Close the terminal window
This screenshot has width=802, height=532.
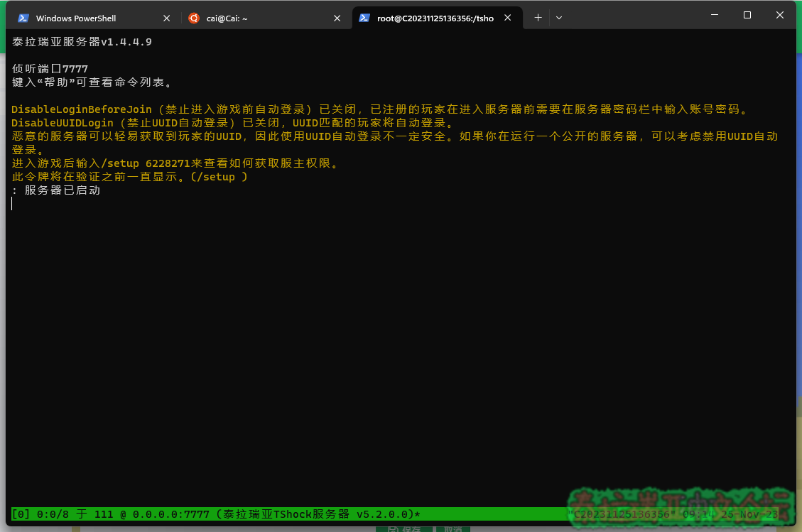(x=780, y=15)
